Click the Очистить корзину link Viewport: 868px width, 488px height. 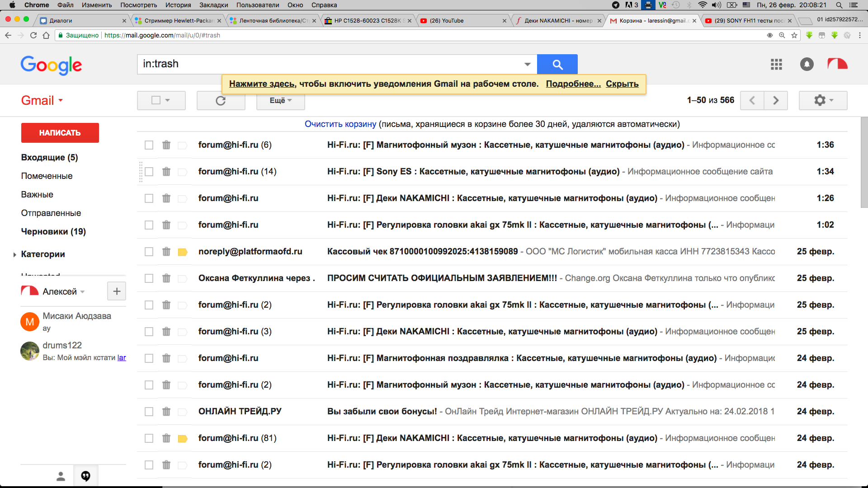(x=340, y=124)
